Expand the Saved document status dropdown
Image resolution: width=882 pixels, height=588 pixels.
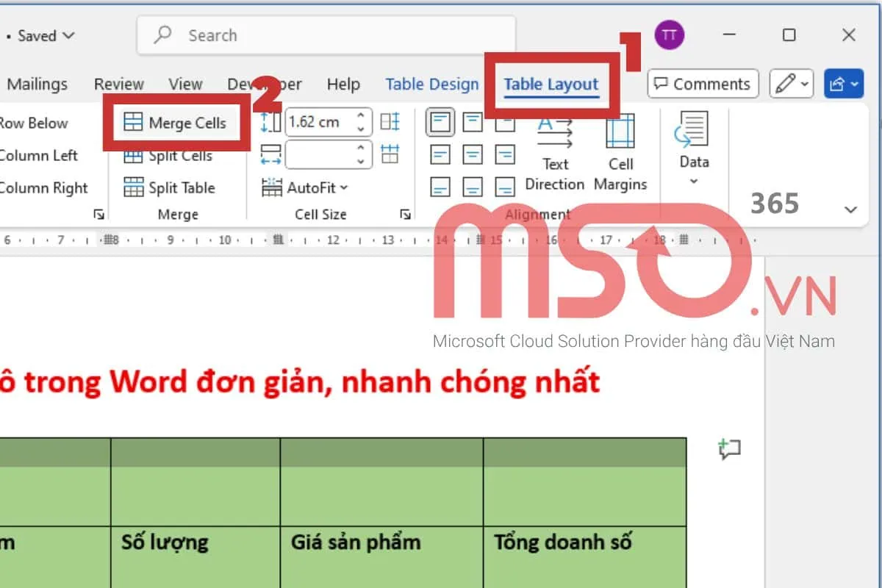[x=70, y=35]
